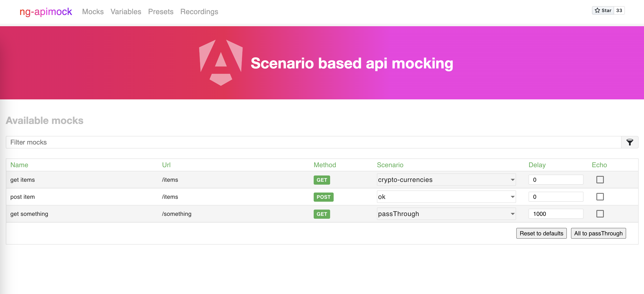Screen dimensions: 644x294
Task: Toggle the echo checkbox for post item
Action: (600, 196)
